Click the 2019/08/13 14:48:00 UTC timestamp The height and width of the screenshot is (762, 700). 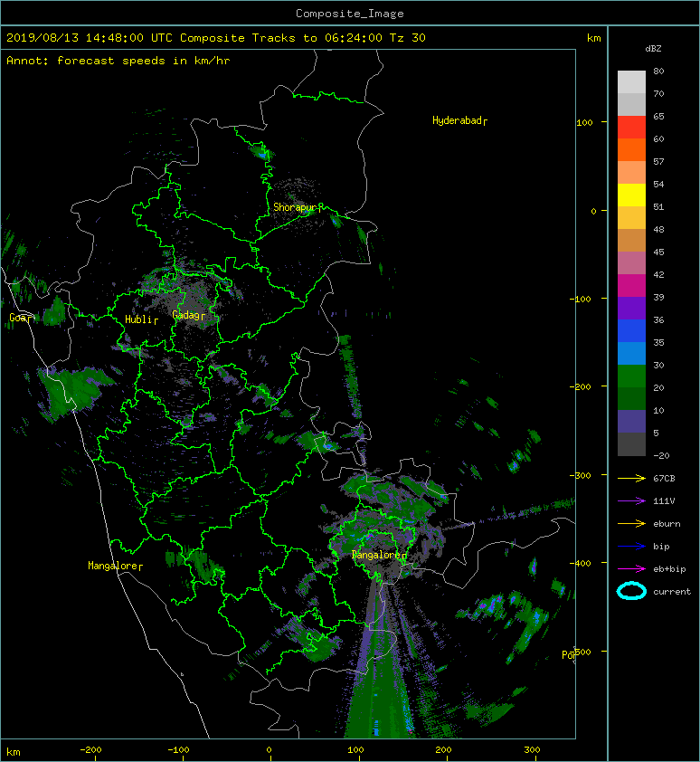click(x=90, y=38)
